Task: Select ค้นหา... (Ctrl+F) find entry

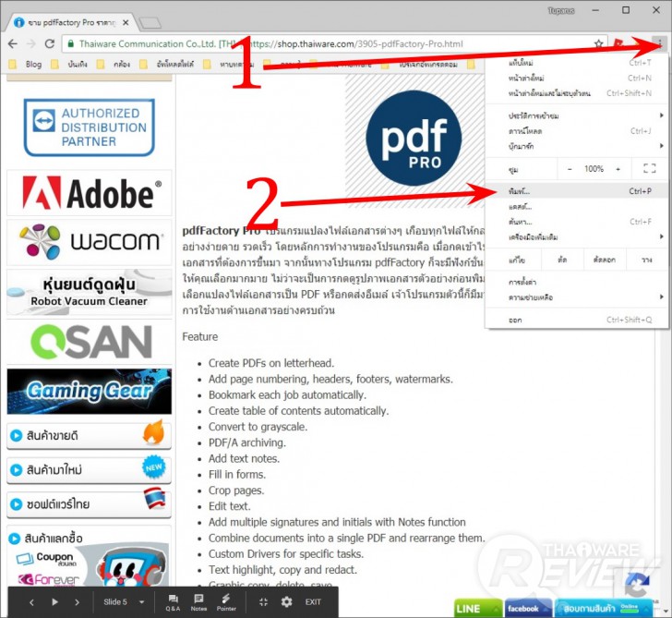Action: (577, 222)
